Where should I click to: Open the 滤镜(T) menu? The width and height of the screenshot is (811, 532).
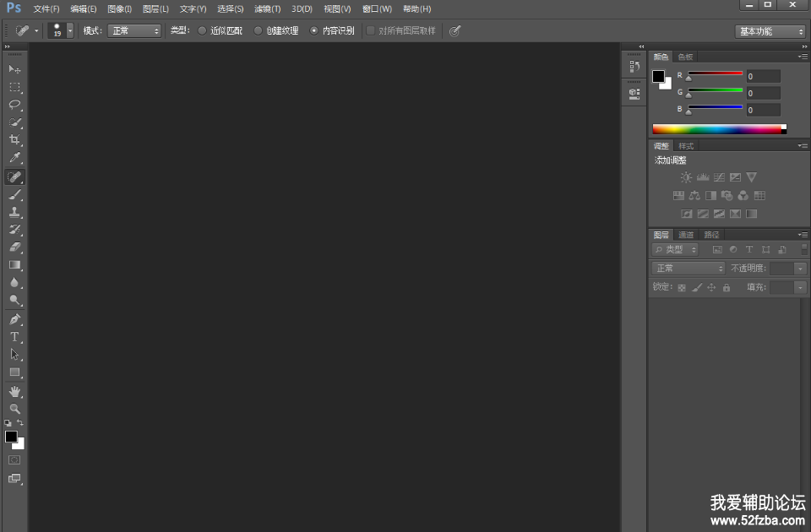pos(268,8)
